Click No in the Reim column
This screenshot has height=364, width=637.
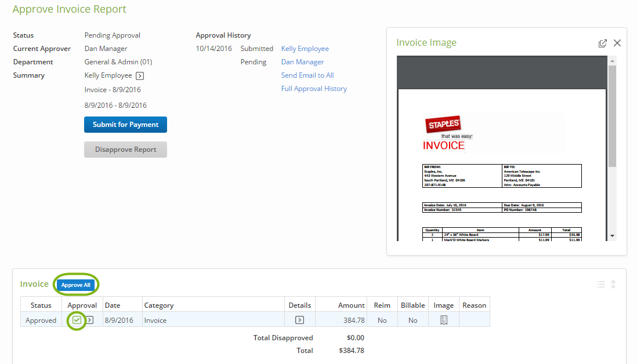point(382,319)
